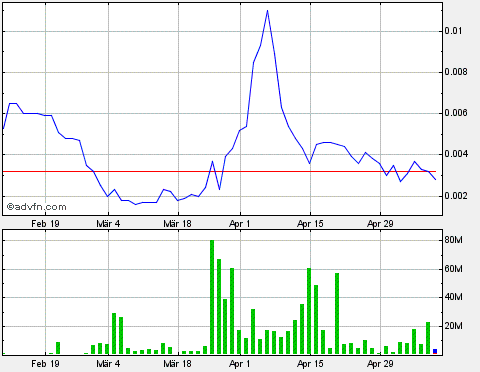This screenshot has height=372, width=480.
Task: Click the red horizontal reference line
Action: tap(219, 172)
